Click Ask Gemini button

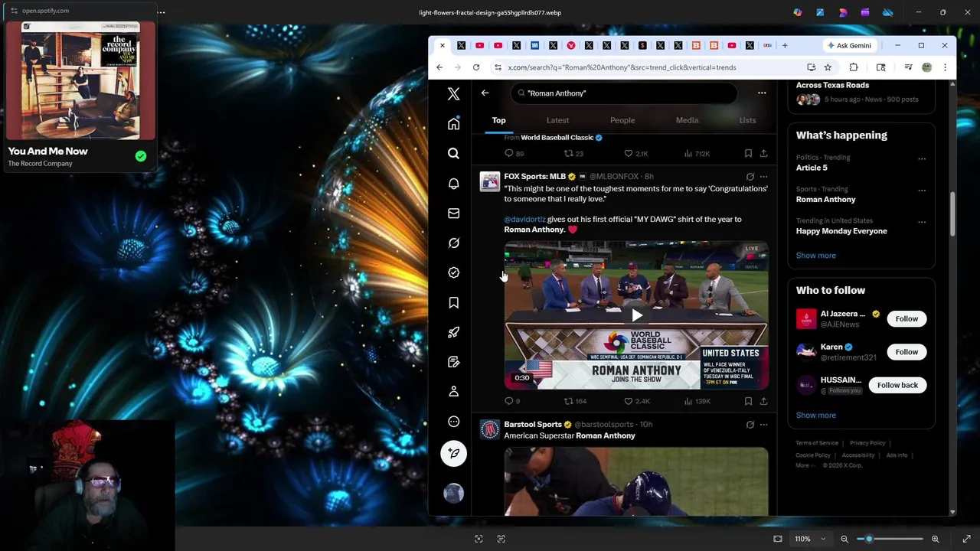848,46
